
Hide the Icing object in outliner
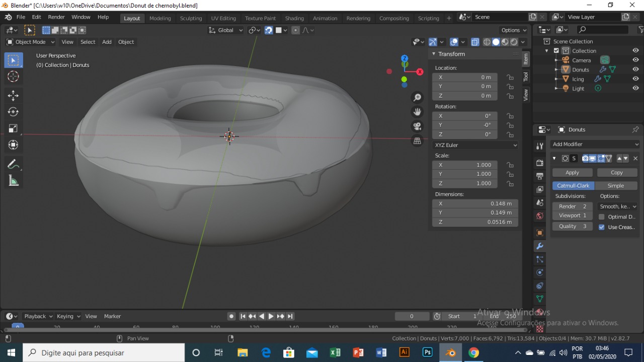point(636,79)
